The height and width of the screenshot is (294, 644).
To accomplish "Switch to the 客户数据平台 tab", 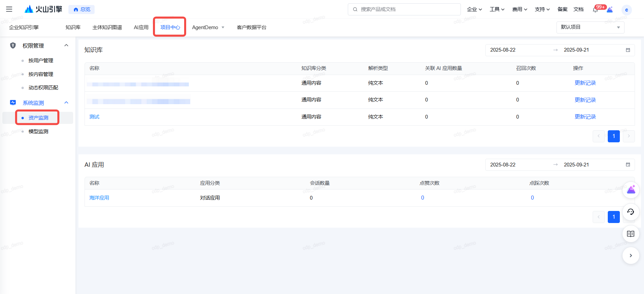I will tap(252, 27).
